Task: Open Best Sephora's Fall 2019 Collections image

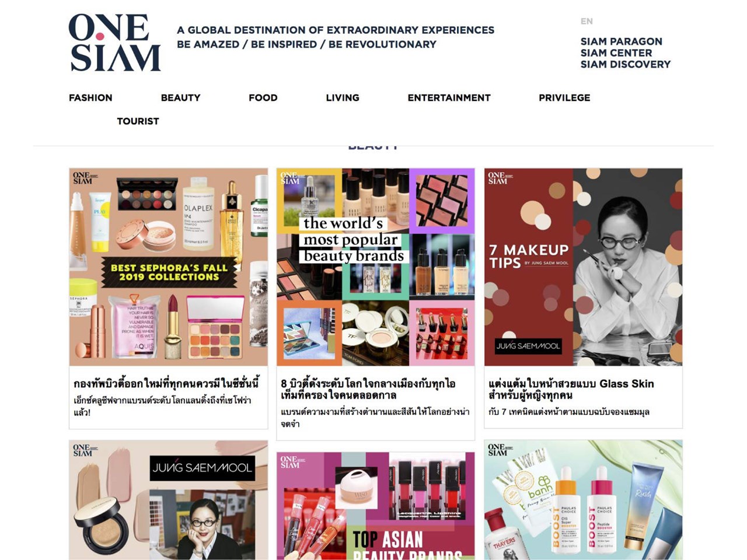Action: click(169, 267)
